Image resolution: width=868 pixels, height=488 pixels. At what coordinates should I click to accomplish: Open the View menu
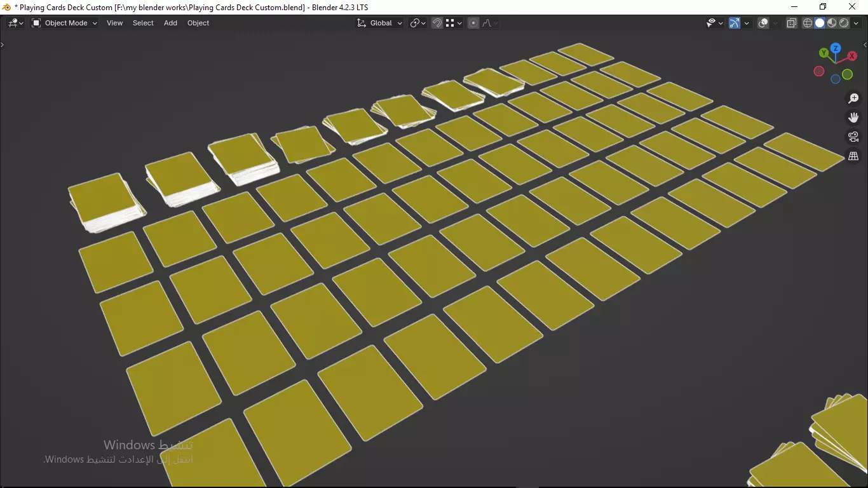[x=115, y=23]
